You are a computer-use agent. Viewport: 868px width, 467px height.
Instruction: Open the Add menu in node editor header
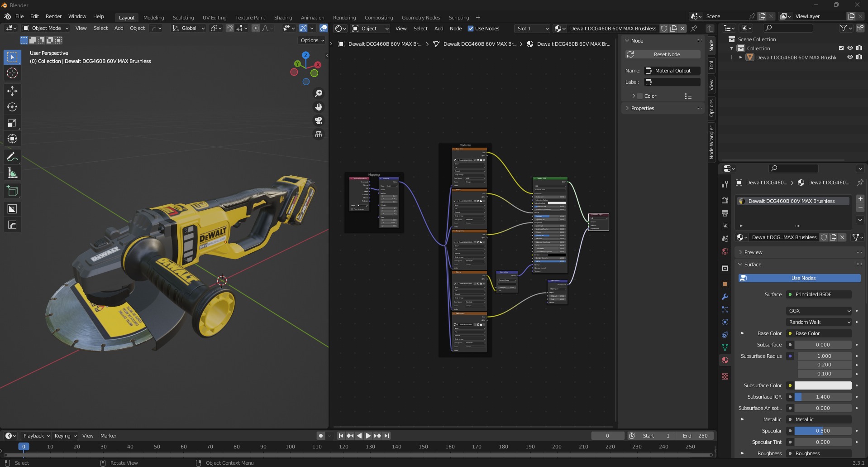439,29
